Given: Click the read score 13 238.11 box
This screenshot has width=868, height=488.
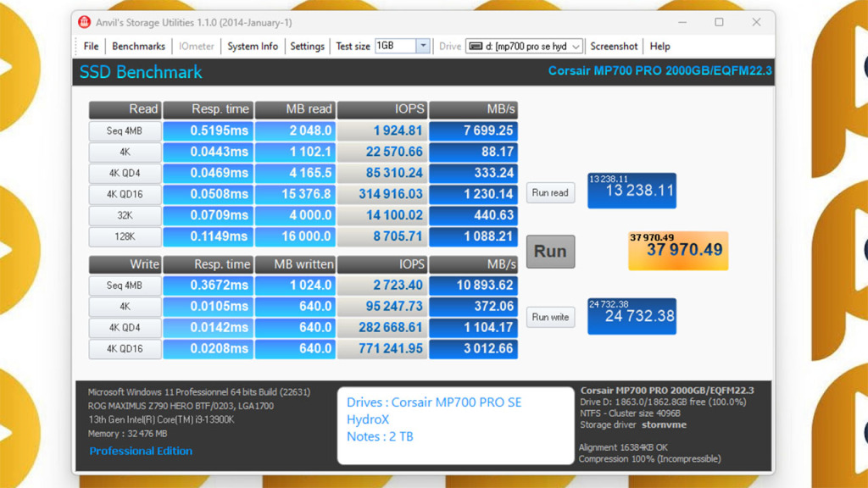Looking at the screenshot, I should 632,191.
